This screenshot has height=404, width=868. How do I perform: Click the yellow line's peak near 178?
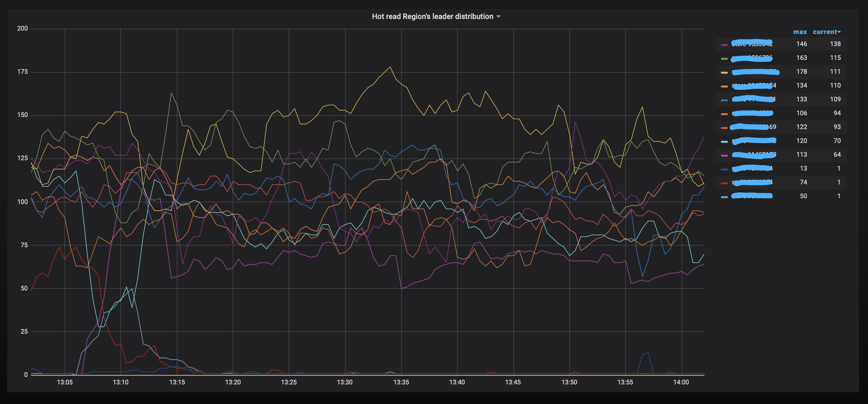pos(390,67)
